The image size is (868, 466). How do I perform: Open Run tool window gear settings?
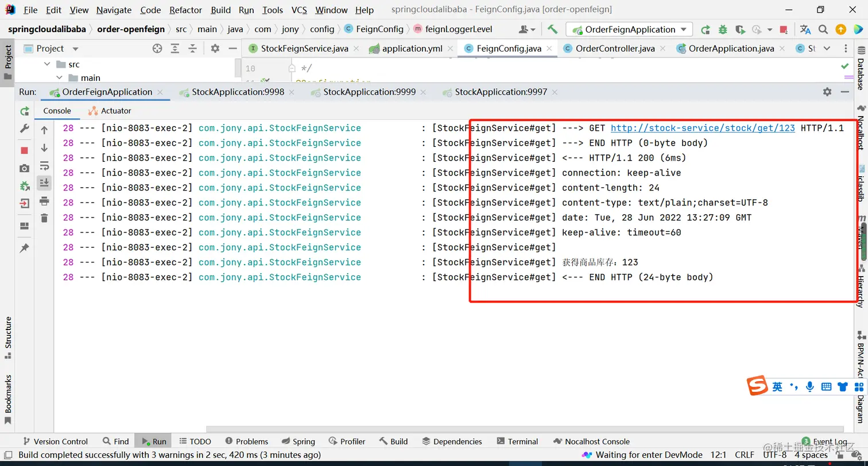tap(827, 92)
